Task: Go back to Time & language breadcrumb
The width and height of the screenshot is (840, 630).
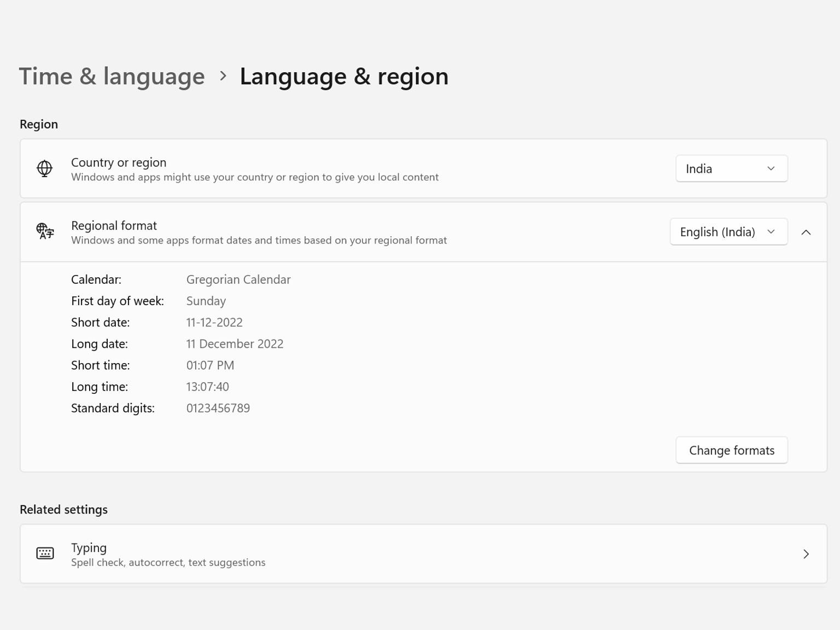Action: (112, 76)
